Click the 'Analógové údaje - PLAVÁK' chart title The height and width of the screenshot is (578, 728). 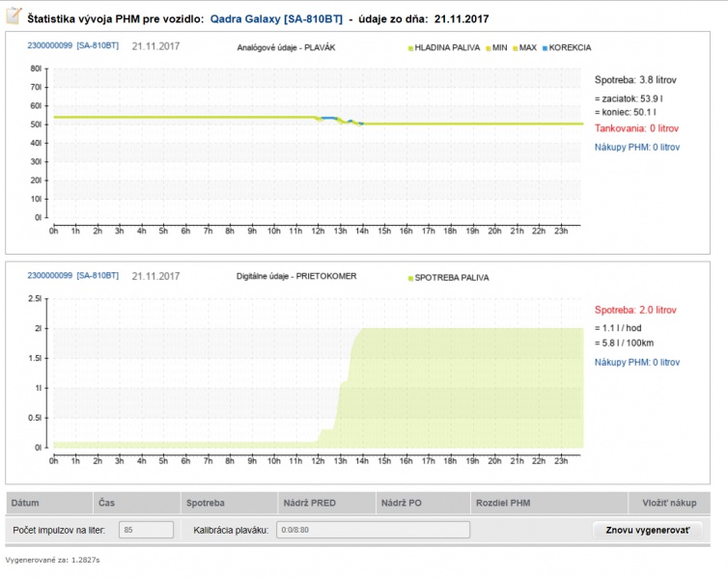click(x=286, y=48)
